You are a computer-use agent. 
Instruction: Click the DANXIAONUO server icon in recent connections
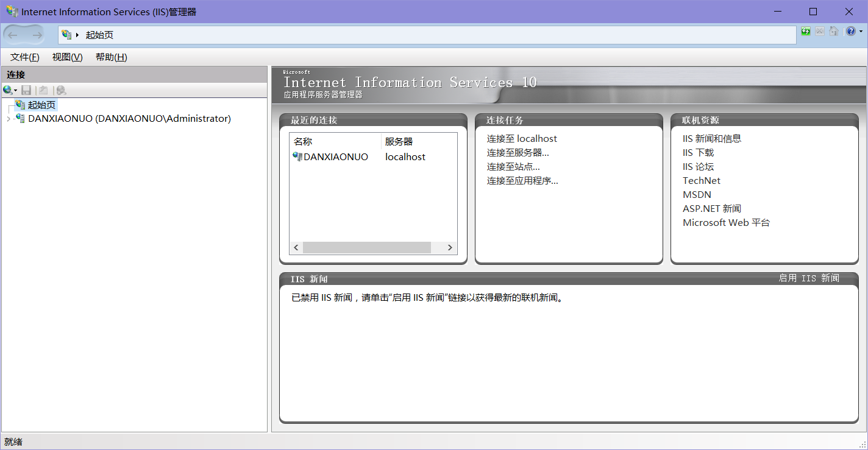[x=298, y=156]
